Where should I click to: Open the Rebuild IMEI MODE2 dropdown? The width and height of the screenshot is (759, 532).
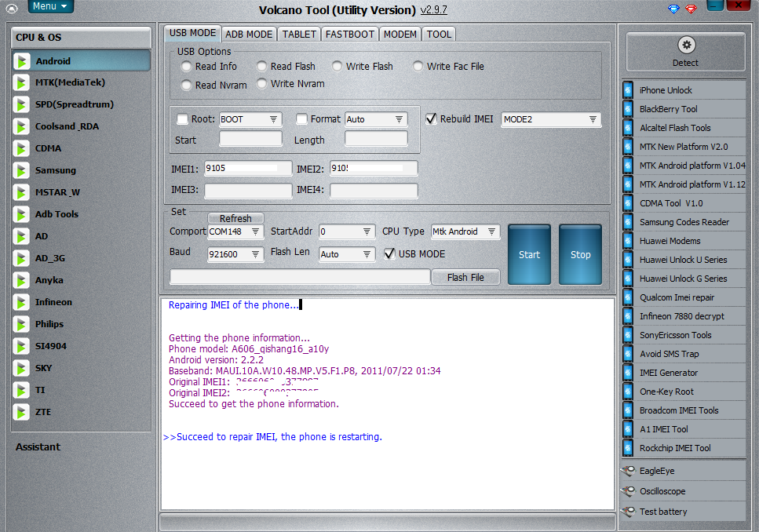(x=551, y=119)
